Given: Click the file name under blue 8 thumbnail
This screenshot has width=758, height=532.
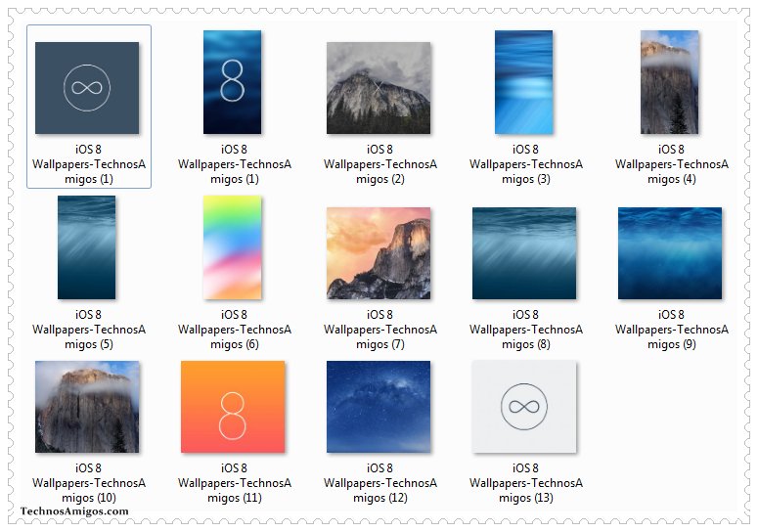Looking at the screenshot, I should pyautogui.click(x=235, y=164).
